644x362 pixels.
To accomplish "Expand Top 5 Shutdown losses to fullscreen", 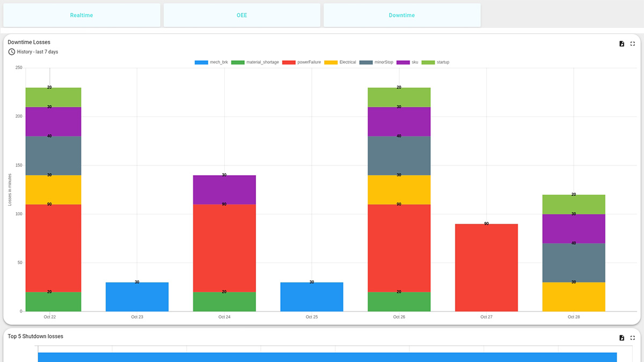I will (633, 338).
